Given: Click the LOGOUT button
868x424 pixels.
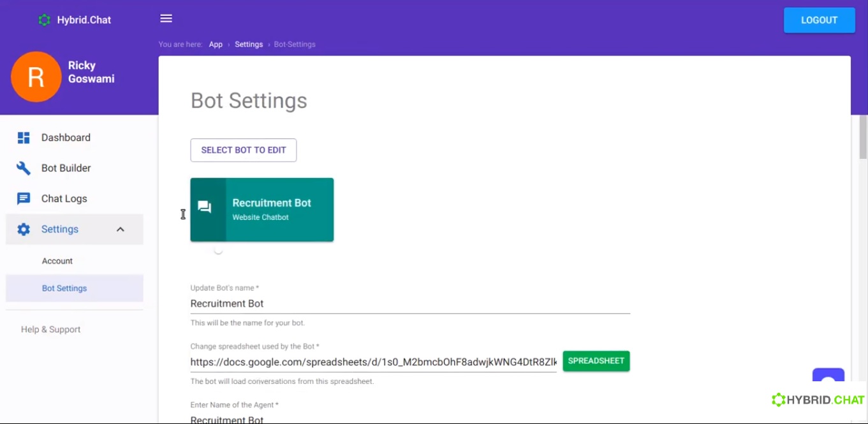Looking at the screenshot, I should 819,20.
